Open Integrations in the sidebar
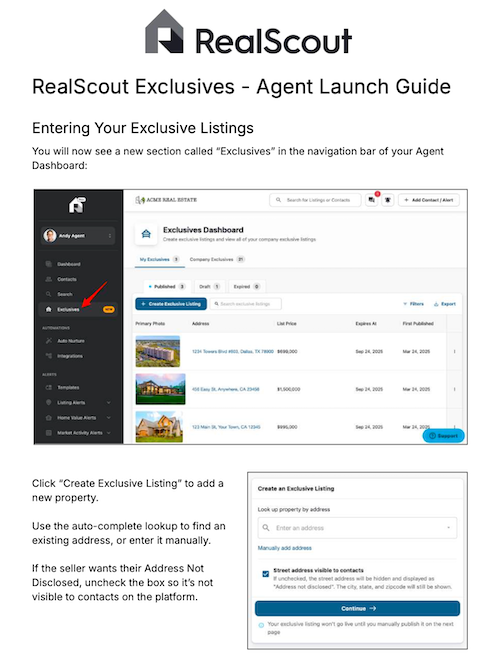The height and width of the screenshot is (667, 500). (x=70, y=356)
